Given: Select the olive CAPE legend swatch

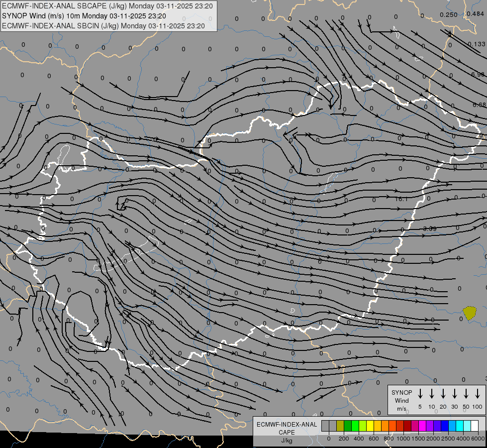Looking at the screenshot, I should point(340,426).
